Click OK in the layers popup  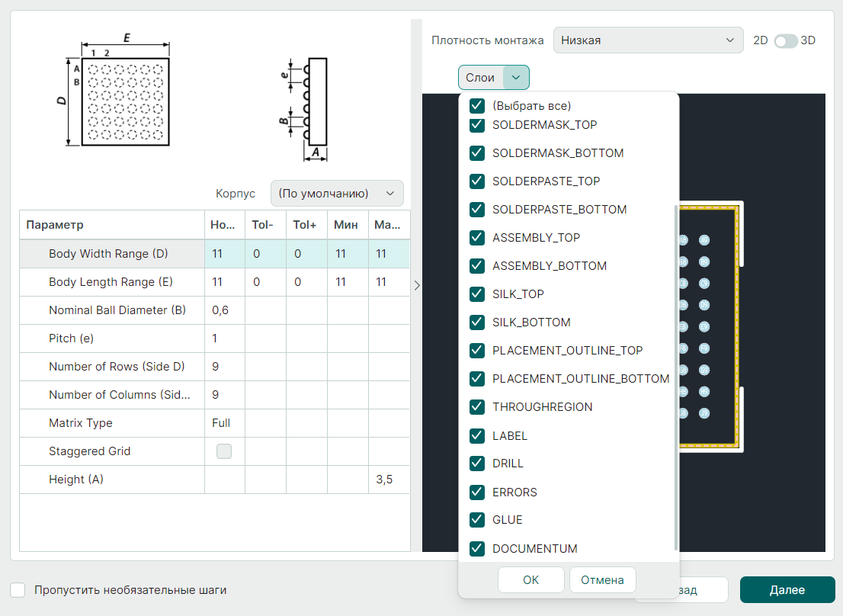[530, 580]
